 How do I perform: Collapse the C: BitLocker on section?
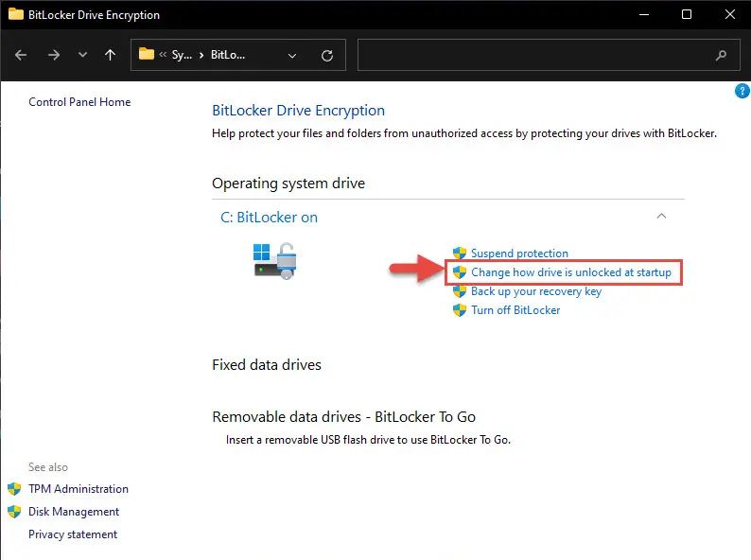tap(662, 217)
